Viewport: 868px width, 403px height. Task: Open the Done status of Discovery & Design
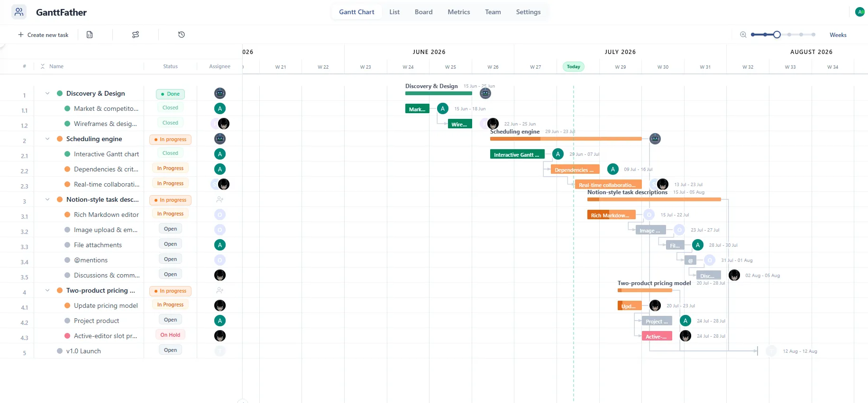pyautogui.click(x=170, y=94)
